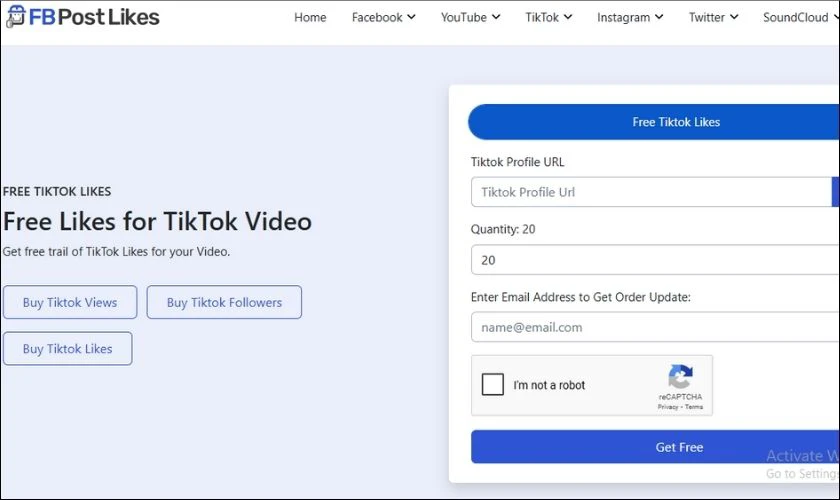The height and width of the screenshot is (500, 840).
Task: Expand the TikTok dropdown menu
Action: pos(549,18)
